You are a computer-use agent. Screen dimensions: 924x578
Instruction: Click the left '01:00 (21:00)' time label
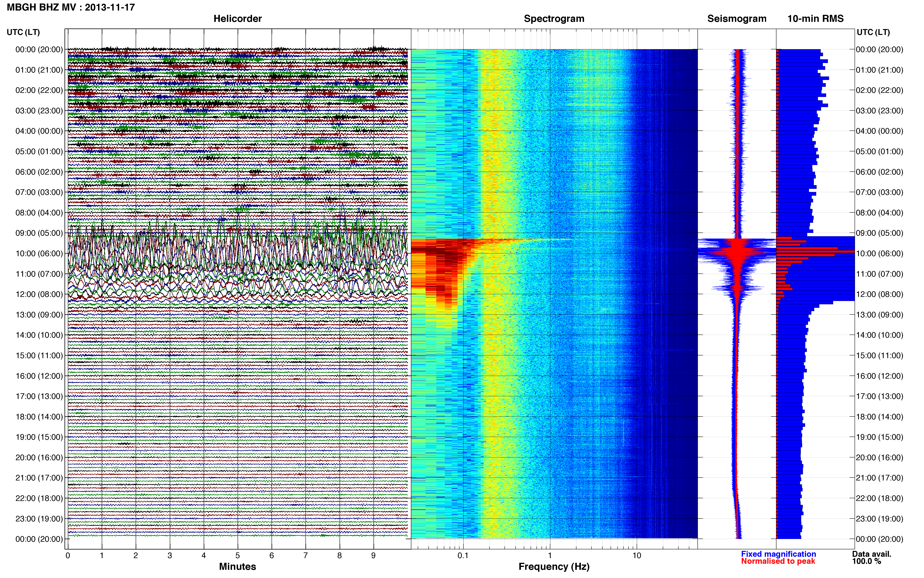pos(39,70)
